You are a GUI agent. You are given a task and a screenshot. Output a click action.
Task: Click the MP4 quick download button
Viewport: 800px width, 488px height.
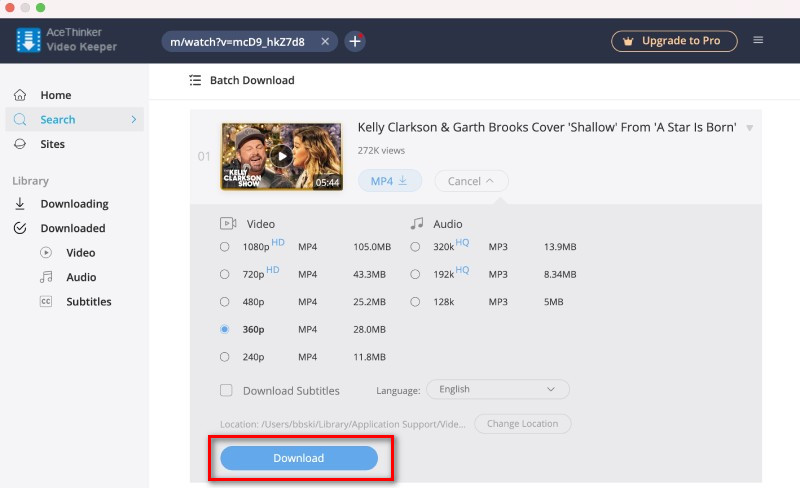tap(390, 181)
